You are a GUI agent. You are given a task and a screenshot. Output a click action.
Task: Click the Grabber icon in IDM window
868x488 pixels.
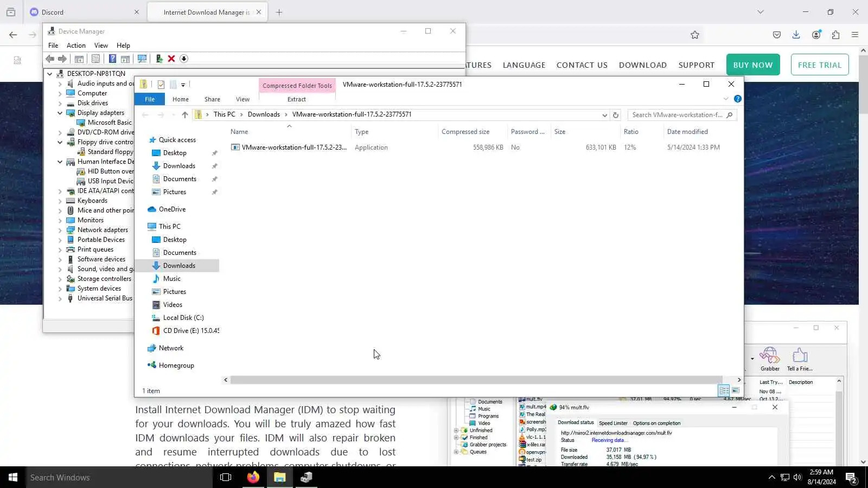770,359
